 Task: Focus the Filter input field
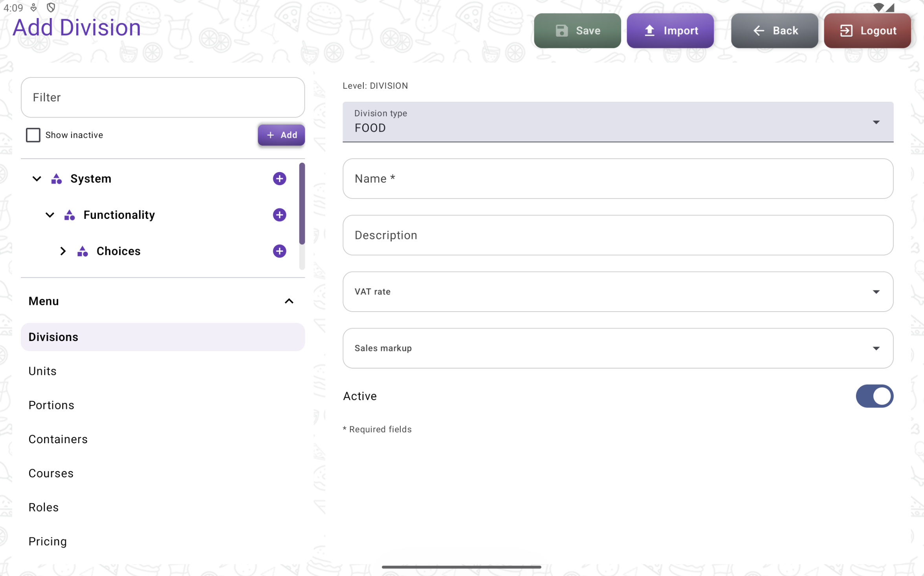163,97
